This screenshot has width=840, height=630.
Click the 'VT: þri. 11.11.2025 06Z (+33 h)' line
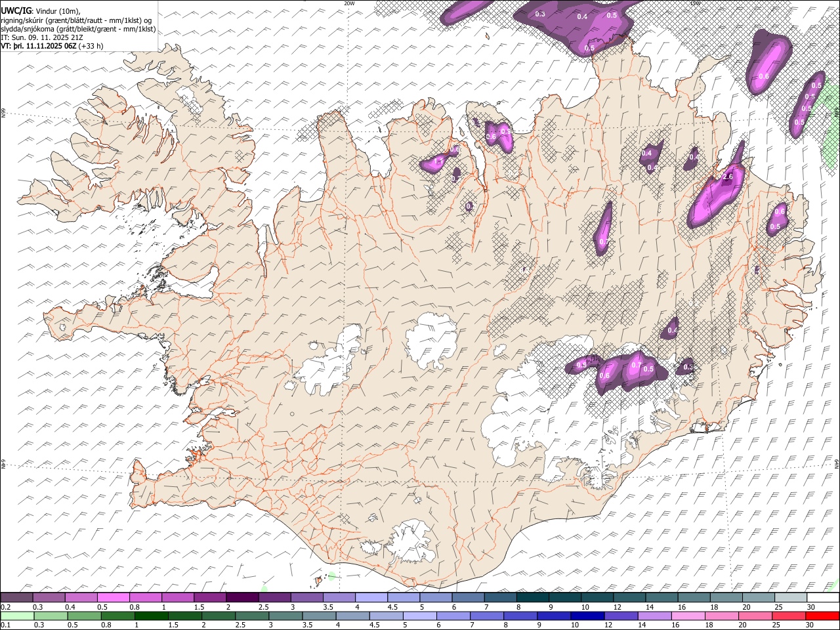coord(52,46)
